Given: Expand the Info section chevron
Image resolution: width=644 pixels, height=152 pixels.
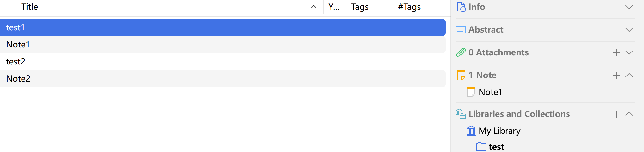Looking at the screenshot, I should click(x=629, y=7).
